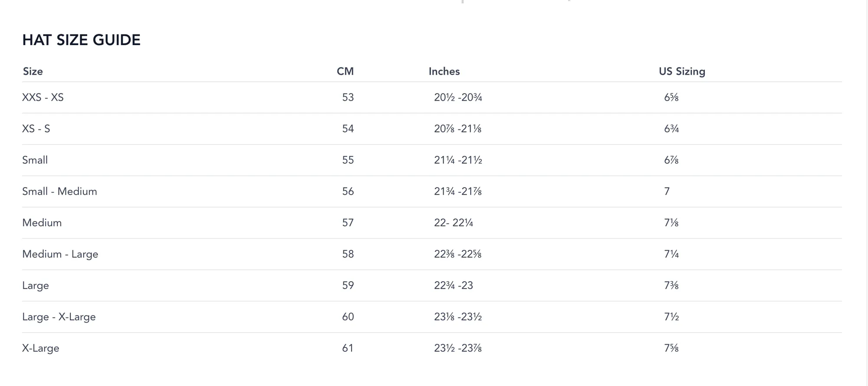Click the US Sizing column header

pos(682,71)
